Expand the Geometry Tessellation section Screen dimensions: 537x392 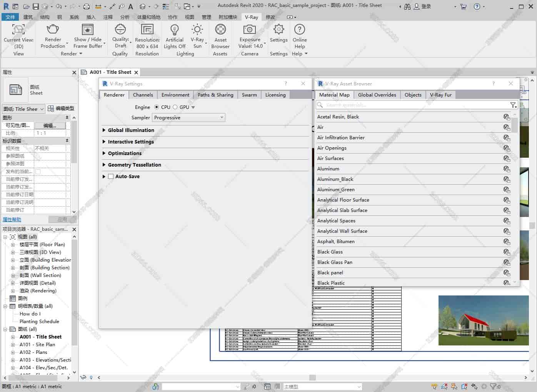pyautogui.click(x=134, y=165)
